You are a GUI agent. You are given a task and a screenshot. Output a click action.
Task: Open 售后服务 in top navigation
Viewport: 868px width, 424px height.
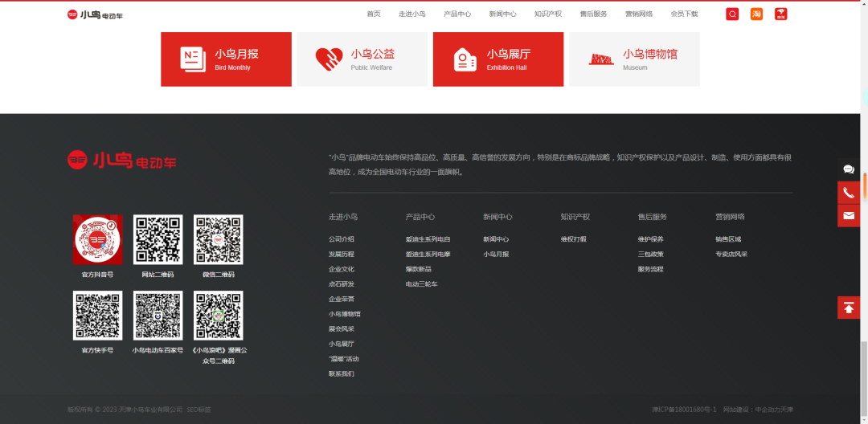click(593, 14)
